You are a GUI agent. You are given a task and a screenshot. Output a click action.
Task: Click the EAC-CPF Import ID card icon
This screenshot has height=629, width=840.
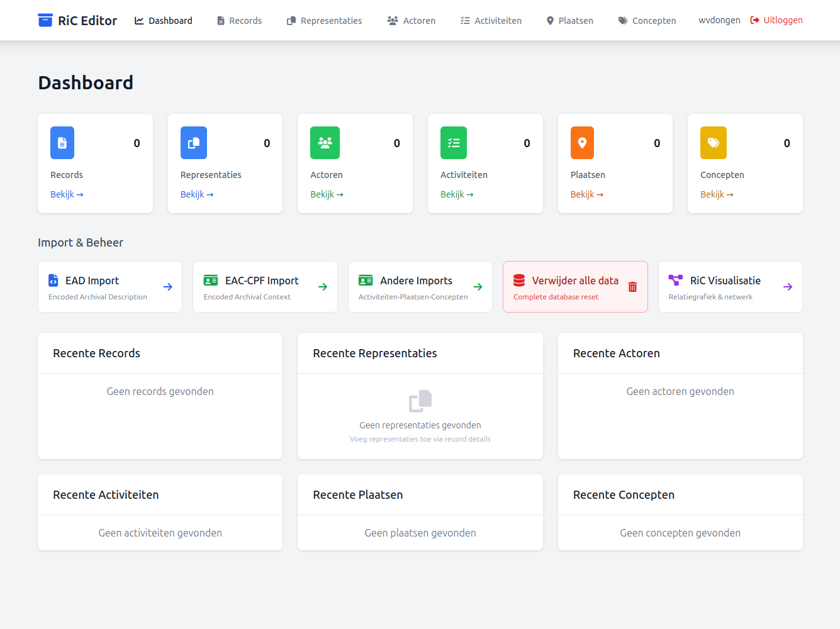coord(211,280)
